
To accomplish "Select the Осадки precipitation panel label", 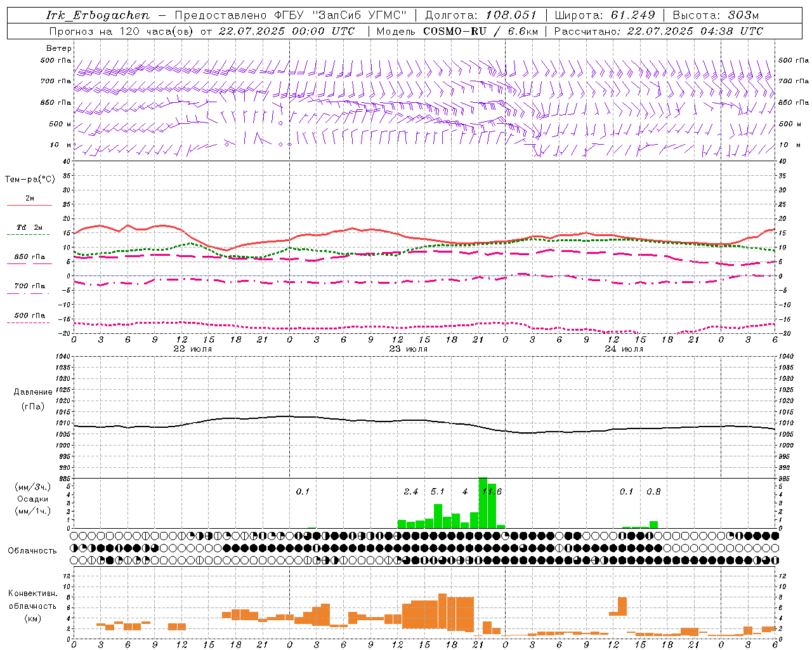I will [x=32, y=499].
